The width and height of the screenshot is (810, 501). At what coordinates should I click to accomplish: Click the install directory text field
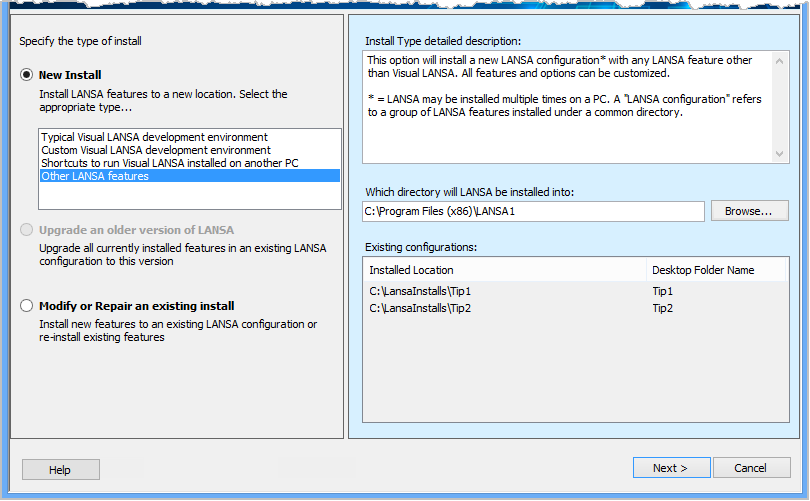coord(533,211)
